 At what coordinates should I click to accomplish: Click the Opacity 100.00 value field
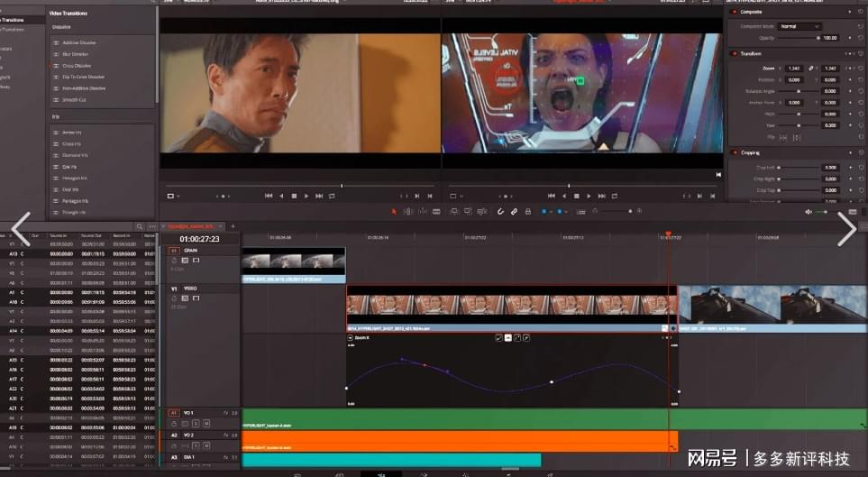pyautogui.click(x=830, y=38)
